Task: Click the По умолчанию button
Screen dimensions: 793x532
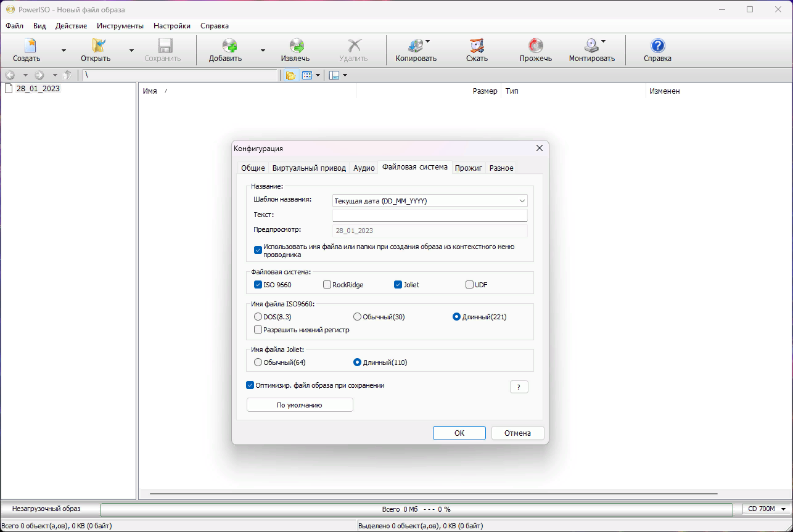Action: pos(300,404)
